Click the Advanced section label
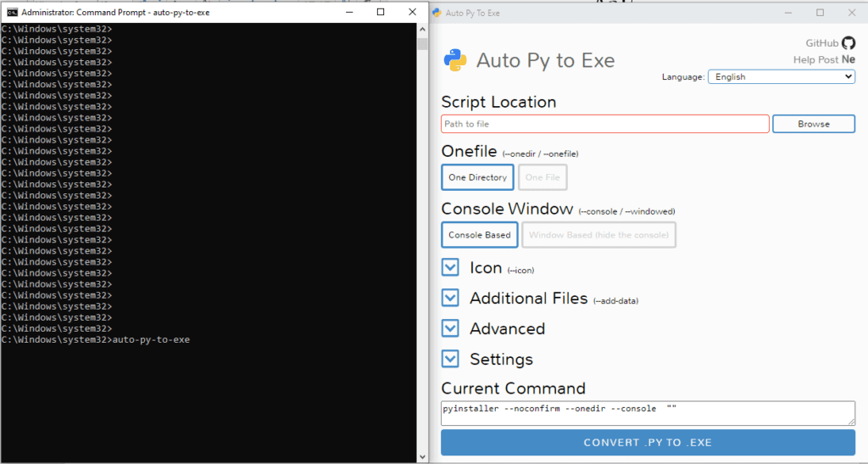 pyautogui.click(x=508, y=329)
